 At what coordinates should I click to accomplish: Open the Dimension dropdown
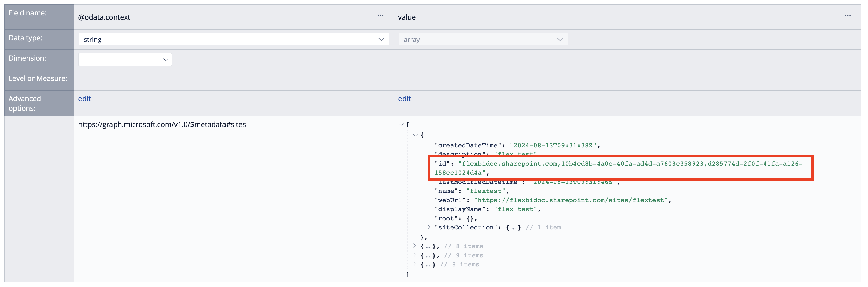pyautogui.click(x=125, y=60)
